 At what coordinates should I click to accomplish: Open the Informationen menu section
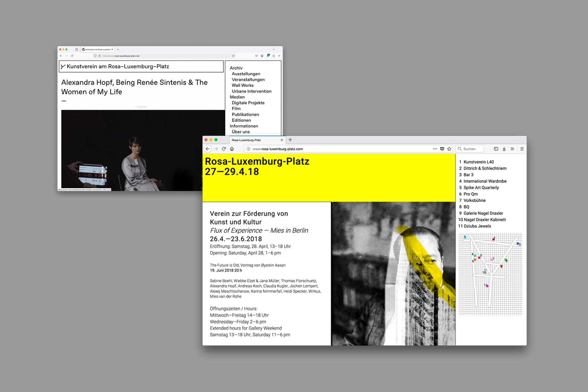(244, 126)
